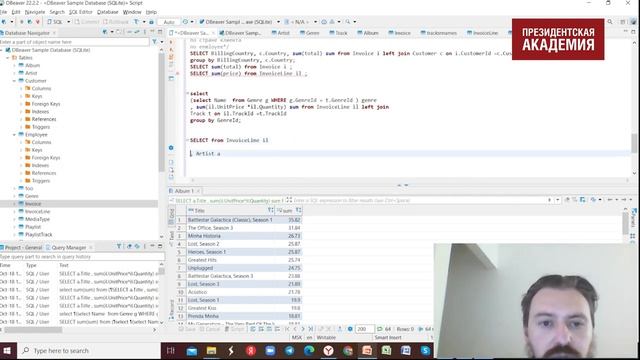Switch result view to Grid side tab

point(172,216)
